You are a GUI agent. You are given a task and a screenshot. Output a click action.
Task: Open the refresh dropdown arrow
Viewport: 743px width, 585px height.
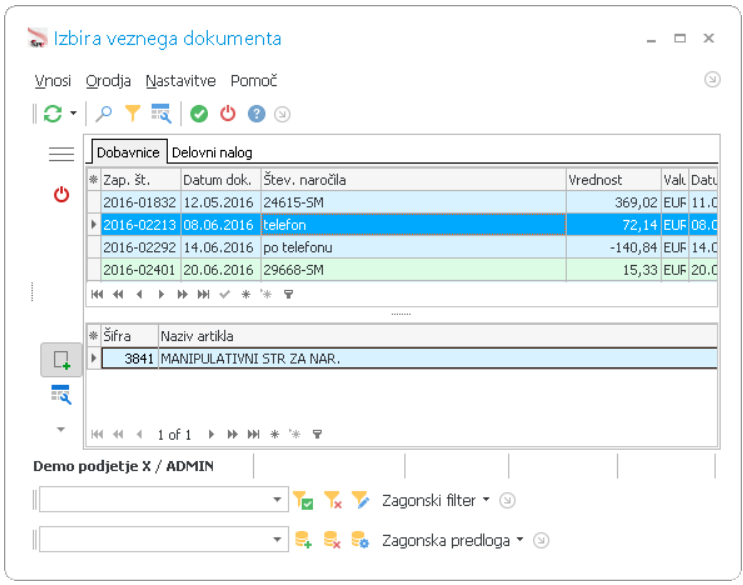point(73,114)
